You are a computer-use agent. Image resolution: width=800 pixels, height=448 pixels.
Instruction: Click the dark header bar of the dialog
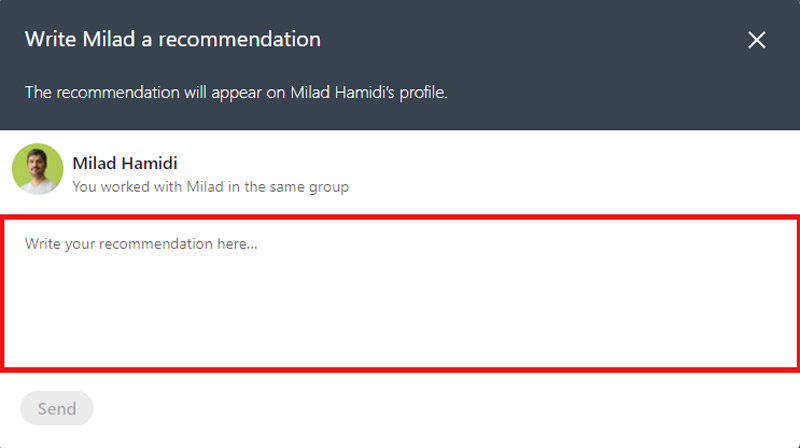pos(400,65)
